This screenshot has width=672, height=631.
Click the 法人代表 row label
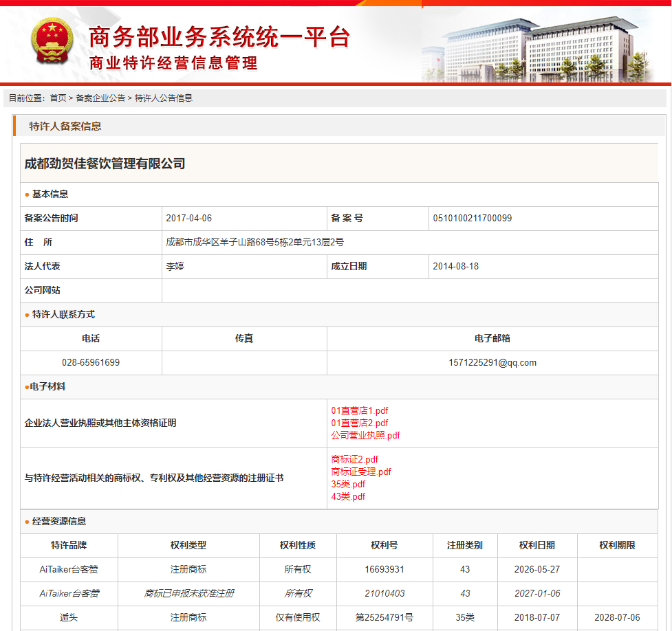(43, 267)
